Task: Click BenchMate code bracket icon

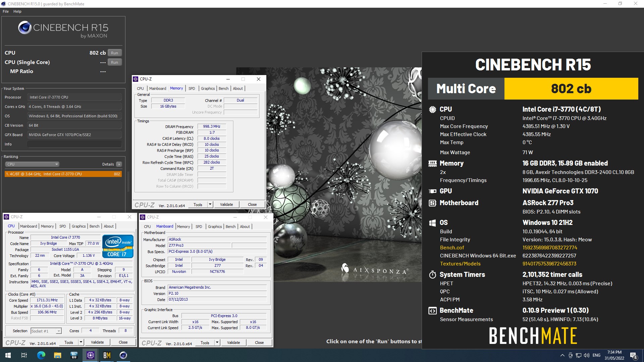Action: tap(432, 311)
